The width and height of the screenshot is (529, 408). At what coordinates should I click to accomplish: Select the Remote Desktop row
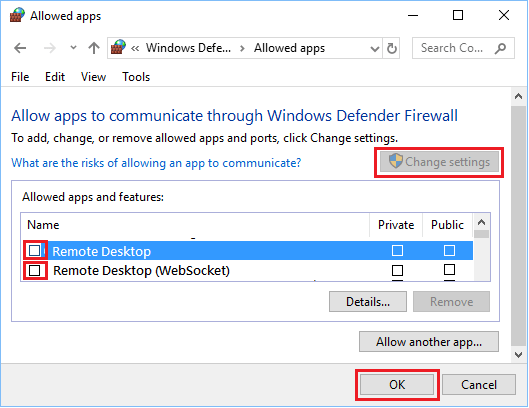tap(247, 251)
